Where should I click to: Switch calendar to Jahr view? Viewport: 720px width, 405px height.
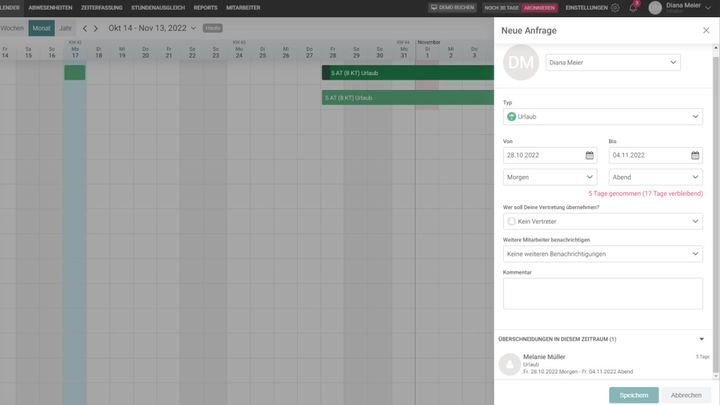(x=65, y=28)
